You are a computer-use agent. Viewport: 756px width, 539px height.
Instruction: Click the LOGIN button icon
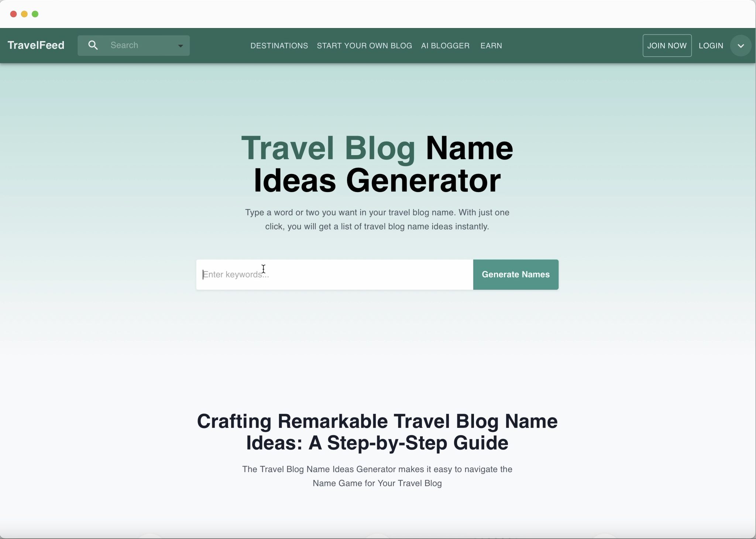coord(711,45)
